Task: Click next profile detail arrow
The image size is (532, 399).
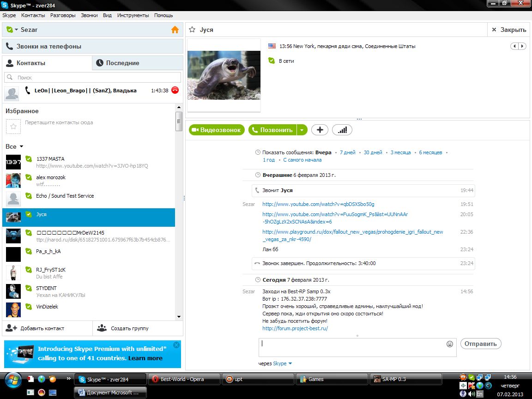Action: click(522, 46)
